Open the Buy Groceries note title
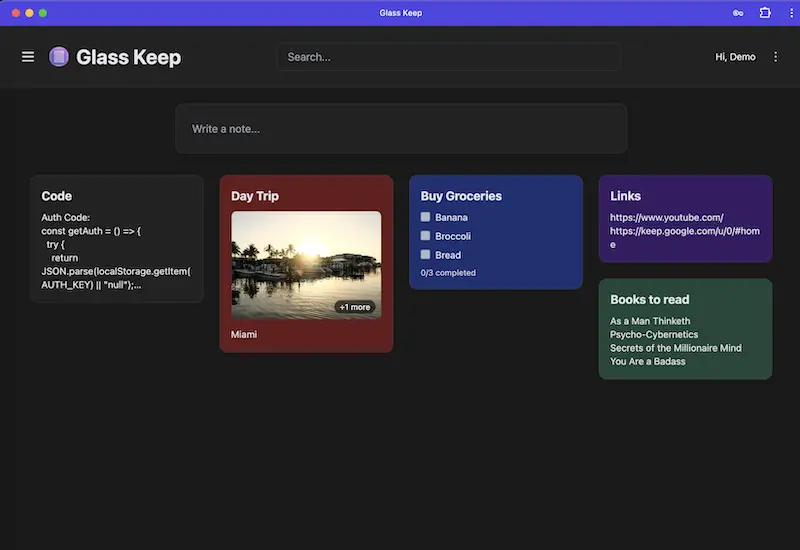 tap(461, 196)
